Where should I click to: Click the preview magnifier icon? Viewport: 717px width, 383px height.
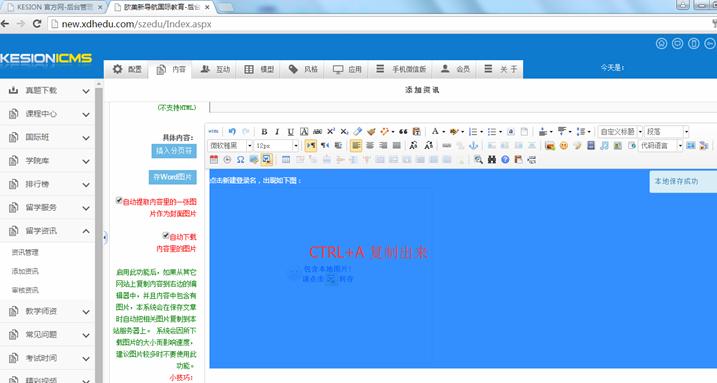click(478, 160)
